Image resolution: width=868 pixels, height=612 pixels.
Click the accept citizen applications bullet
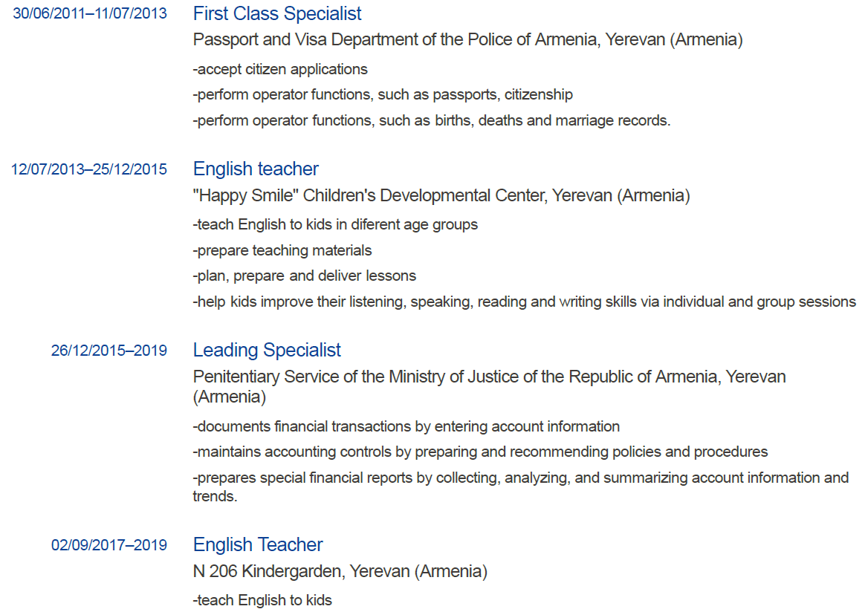[280, 69]
